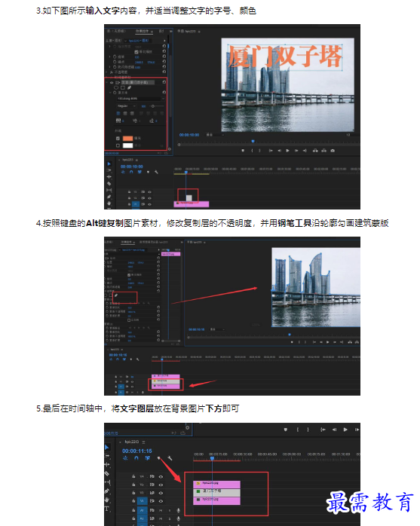Viewport: 420px width, 526px height.
Task: Click Mark In bracket in step 5 monitor controls
Action: point(297,430)
